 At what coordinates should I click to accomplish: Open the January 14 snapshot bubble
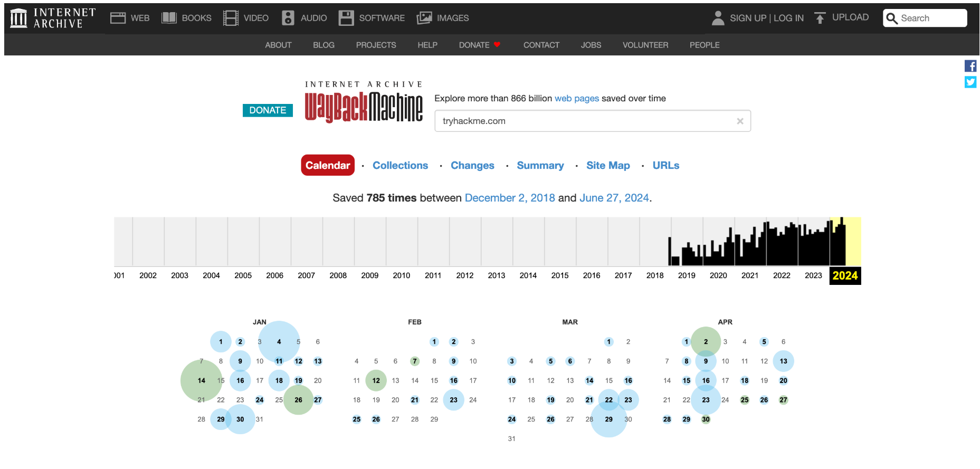202,380
